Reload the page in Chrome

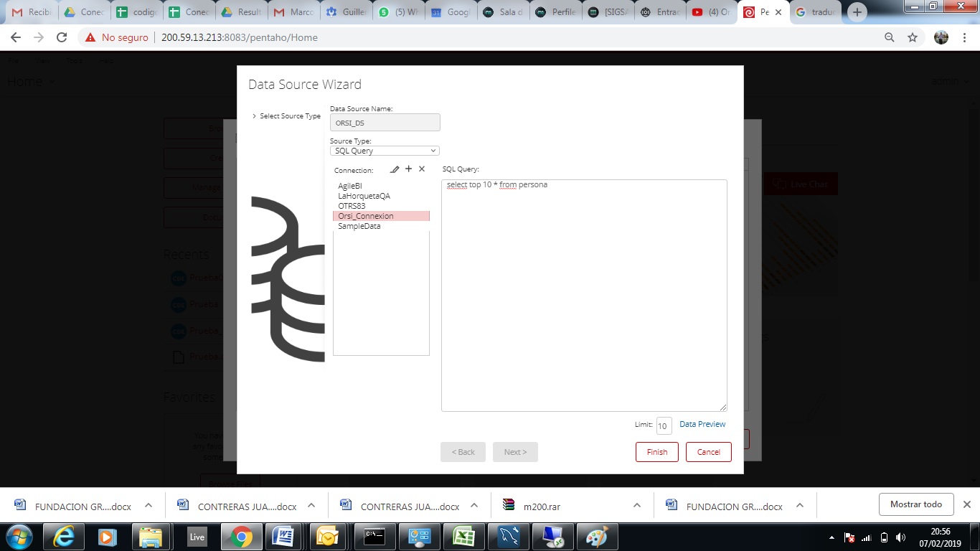point(62,37)
